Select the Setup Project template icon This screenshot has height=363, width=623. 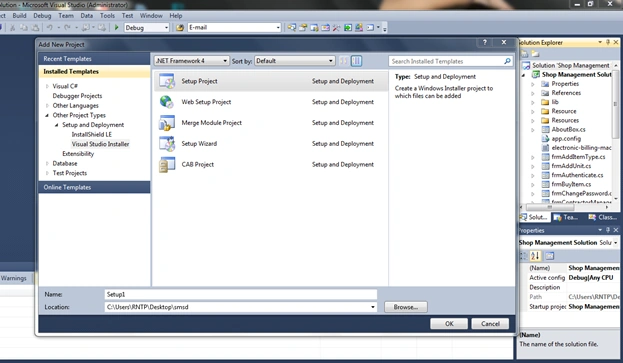click(167, 81)
